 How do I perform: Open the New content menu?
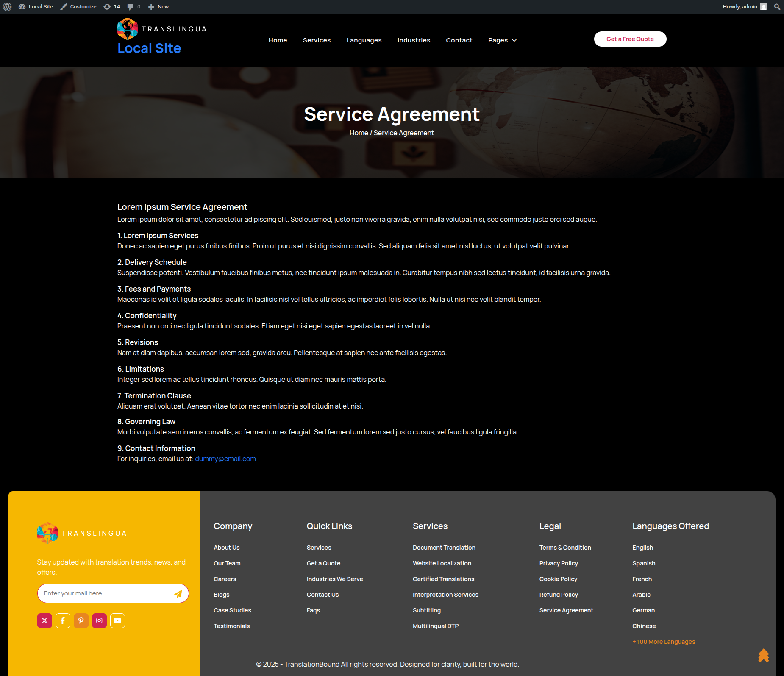pyautogui.click(x=158, y=7)
